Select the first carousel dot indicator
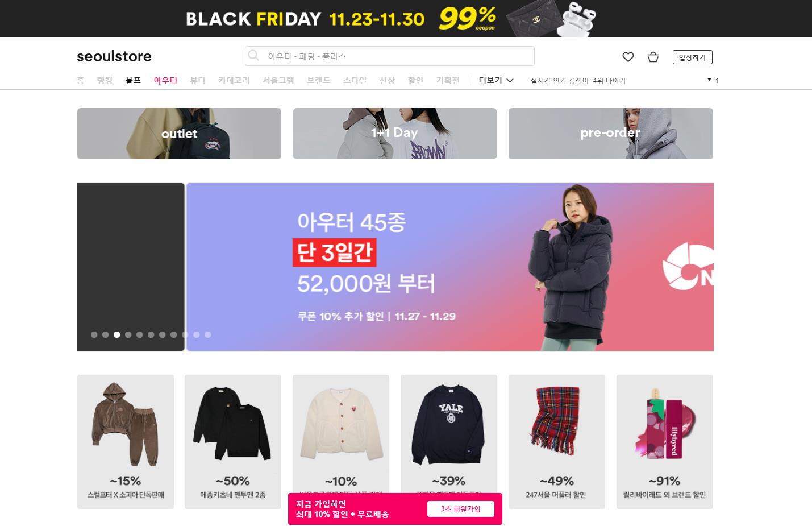The width and height of the screenshot is (812, 526). coord(94,334)
